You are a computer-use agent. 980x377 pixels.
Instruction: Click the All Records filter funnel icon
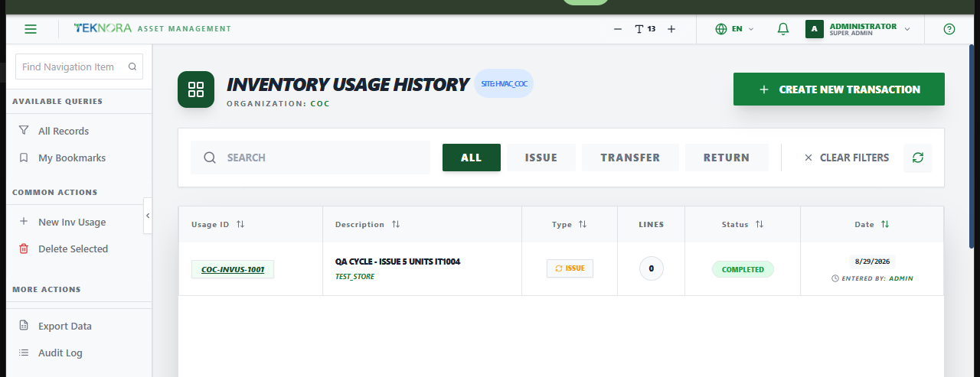(x=24, y=131)
